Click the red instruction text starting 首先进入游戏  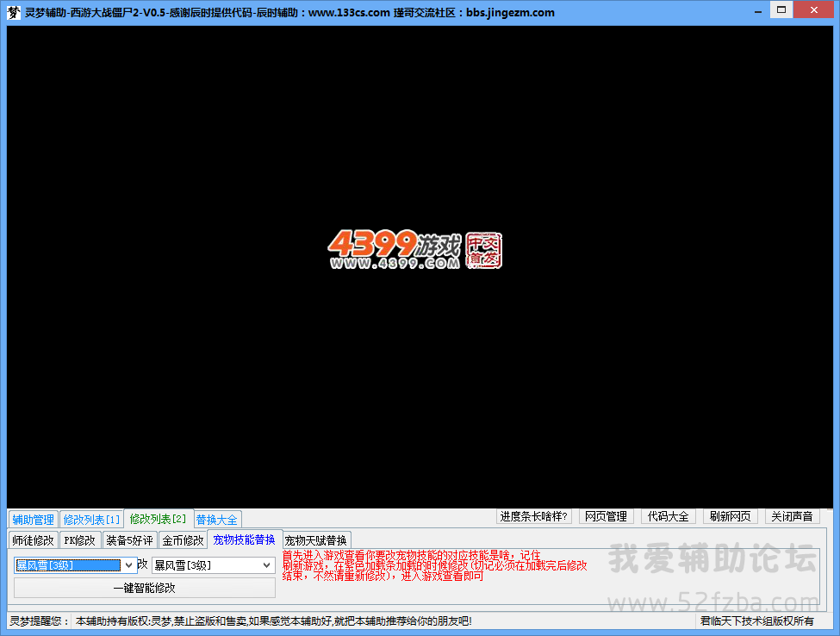point(434,566)
